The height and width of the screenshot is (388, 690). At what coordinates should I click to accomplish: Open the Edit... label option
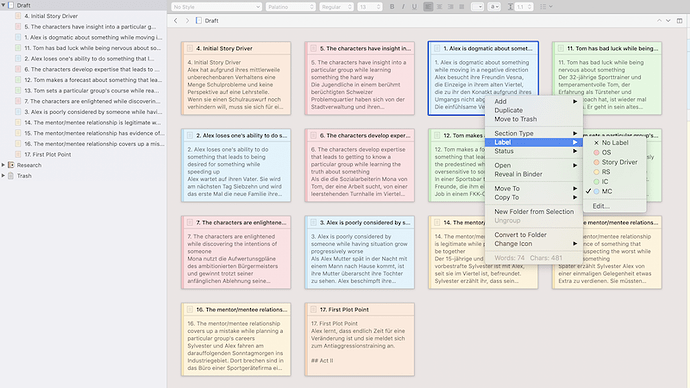point(614,206)
